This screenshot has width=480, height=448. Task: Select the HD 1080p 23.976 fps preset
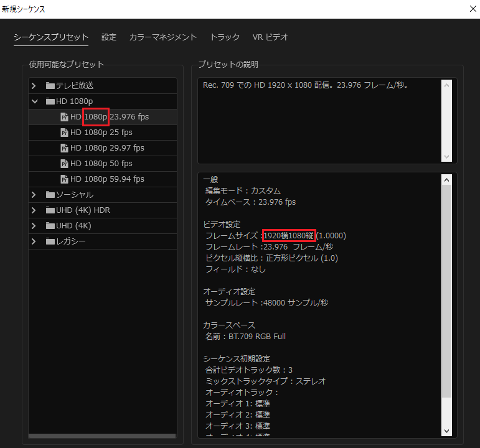pos(103,117)
